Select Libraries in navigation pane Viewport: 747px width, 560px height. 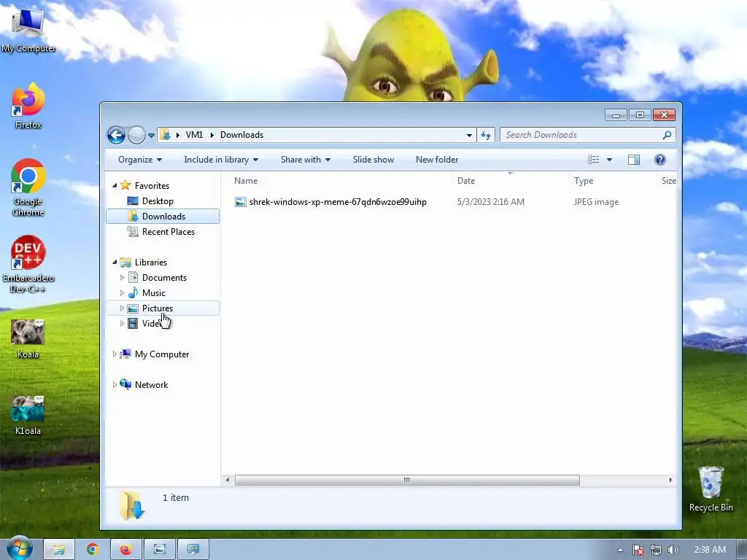[x=151, y=262]
